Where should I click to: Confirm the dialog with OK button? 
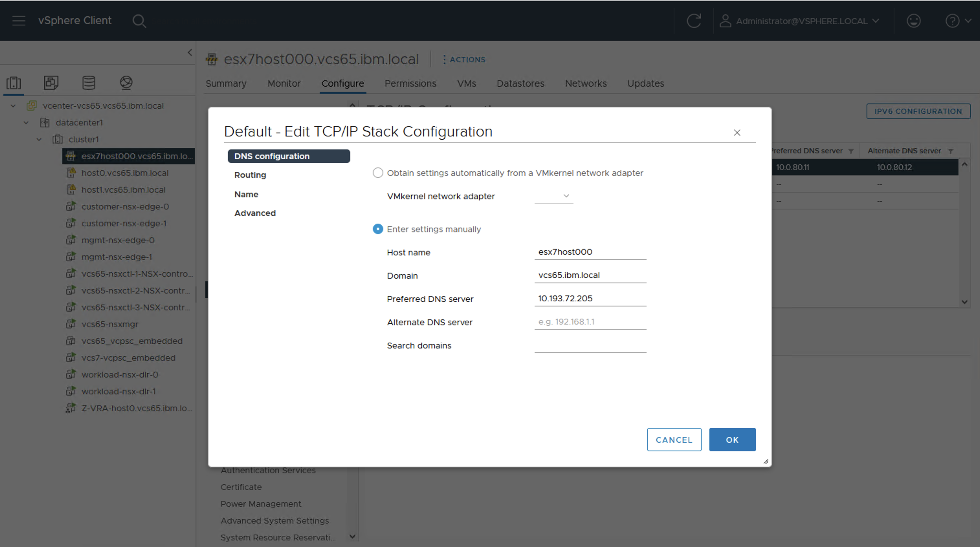pyautogui.click(x=732, y=440)
